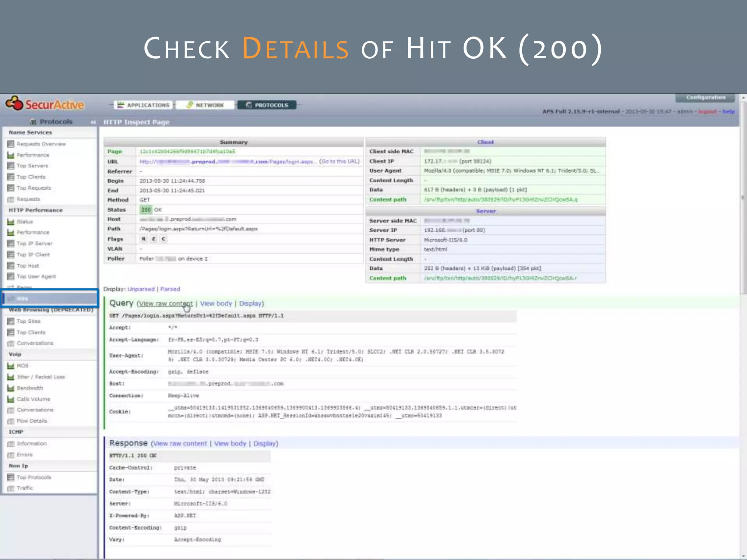The height and width of the screenshot is (560, 747).
Task: Click 'Go to this URL' link
Action: [x=339, y=162]
